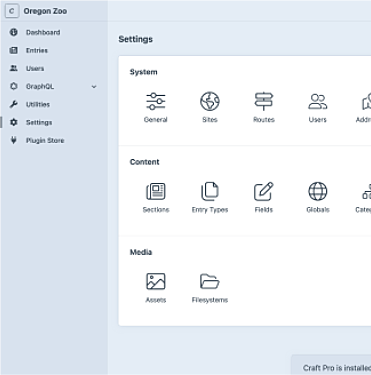Open the Globals globe icon

(318, 191)
